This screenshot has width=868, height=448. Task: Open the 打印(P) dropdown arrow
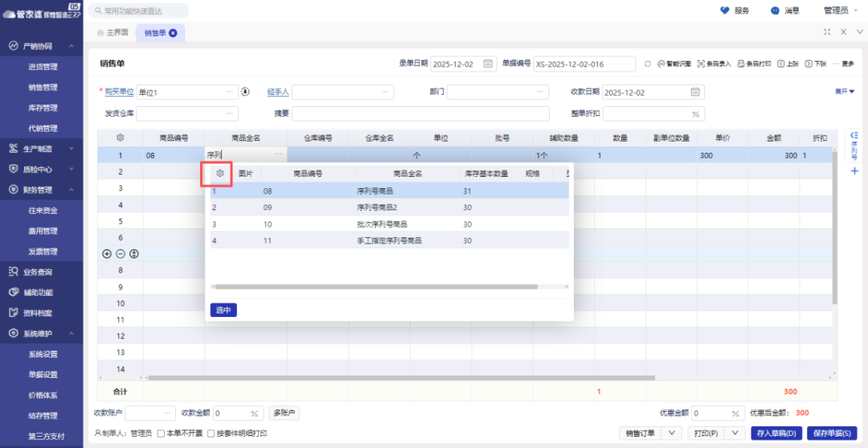735,433
